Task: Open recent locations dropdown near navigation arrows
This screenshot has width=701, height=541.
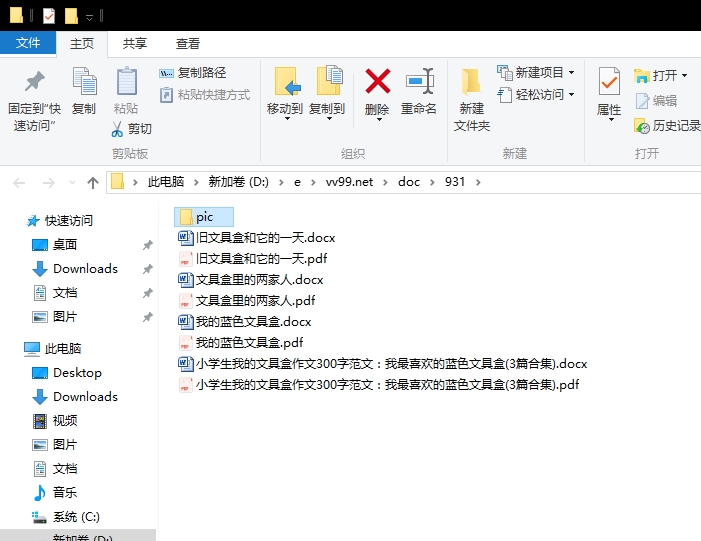Action: (72, 183)
